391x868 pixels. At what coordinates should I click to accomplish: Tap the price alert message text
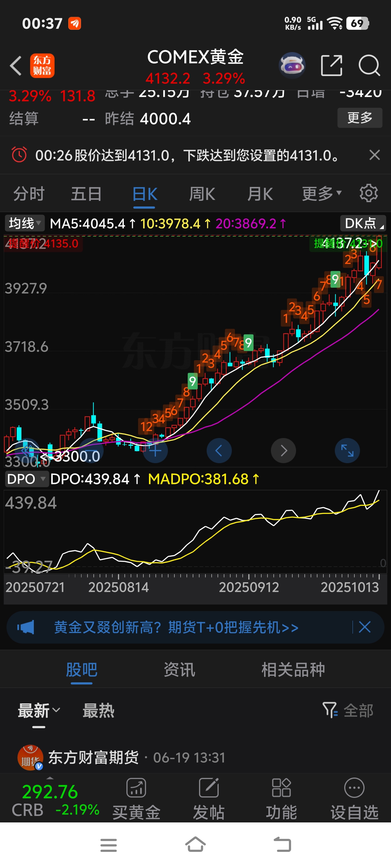coord(187,155)
